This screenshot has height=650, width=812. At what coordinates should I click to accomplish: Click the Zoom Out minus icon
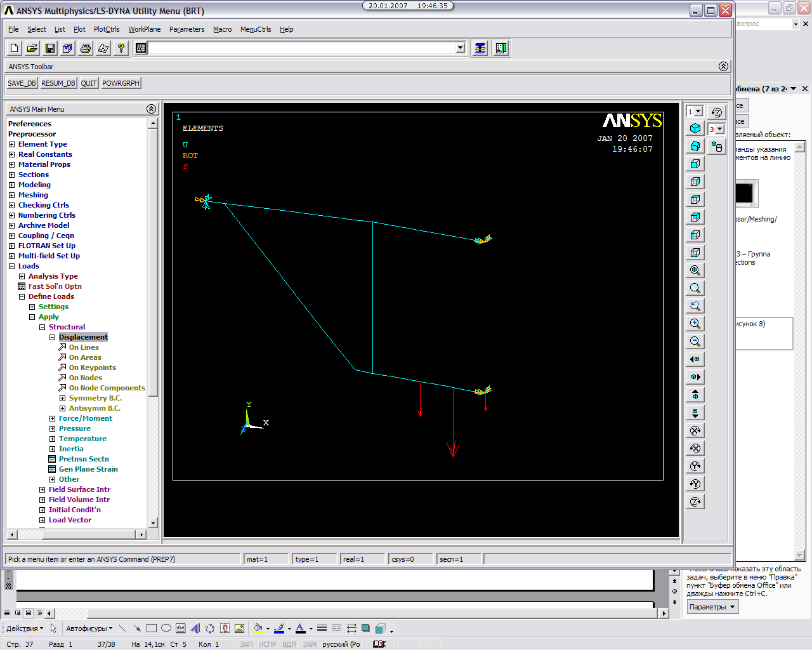(x=695, y=342)
